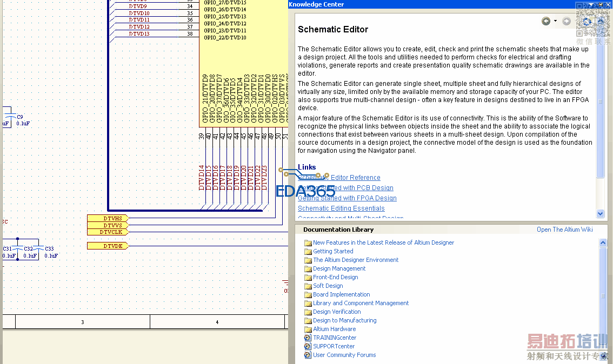Open New Features in the Latest Release folder
The height and width of the screenshot is (364, 613).
point(383,242)
